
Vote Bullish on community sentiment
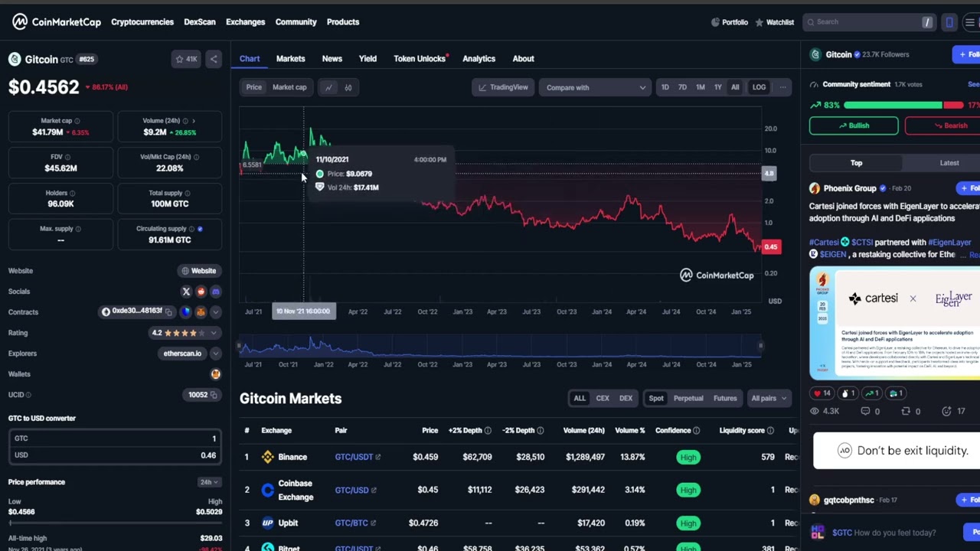click(x=854, y=126)
